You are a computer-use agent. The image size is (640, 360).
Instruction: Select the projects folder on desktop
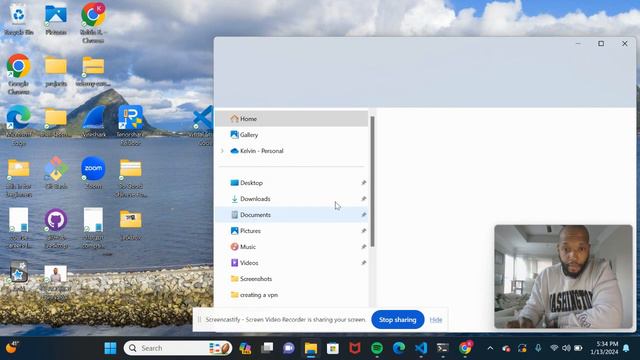56,71
